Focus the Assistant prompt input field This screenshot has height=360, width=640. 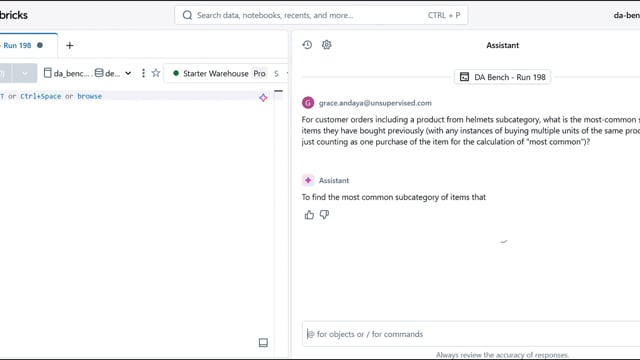[x=471, y=334]
